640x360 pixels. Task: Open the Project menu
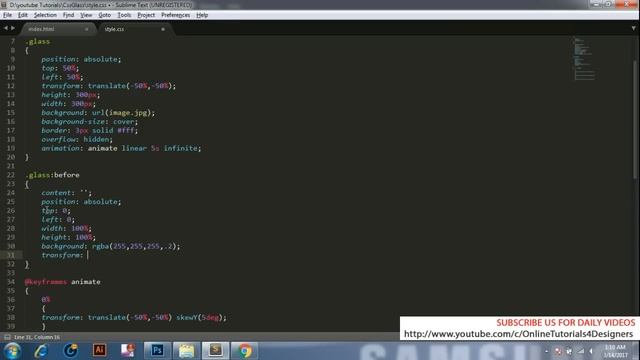146,15
